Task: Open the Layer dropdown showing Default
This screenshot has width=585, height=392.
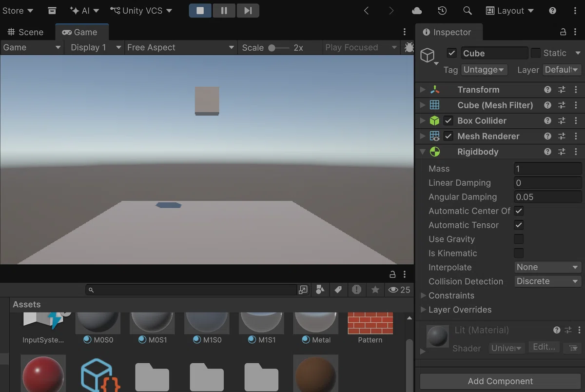Action: click(562, 70)
